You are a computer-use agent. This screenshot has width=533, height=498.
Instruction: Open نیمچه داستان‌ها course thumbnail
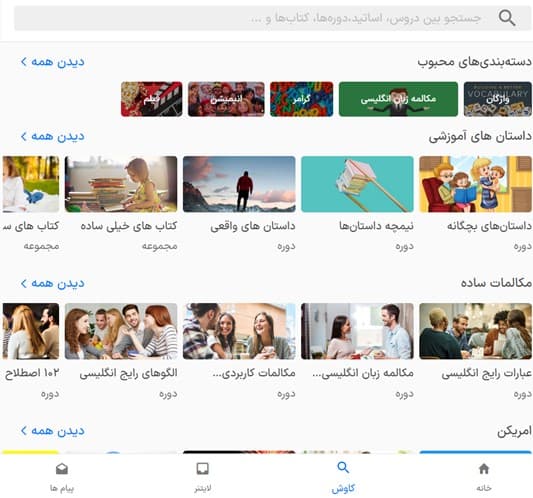click(357, 184)
